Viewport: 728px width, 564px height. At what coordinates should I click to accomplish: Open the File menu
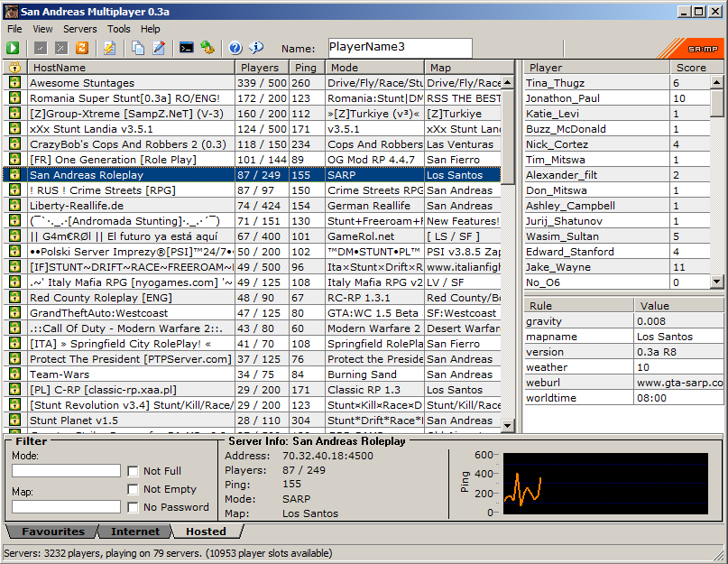(14, 29)
